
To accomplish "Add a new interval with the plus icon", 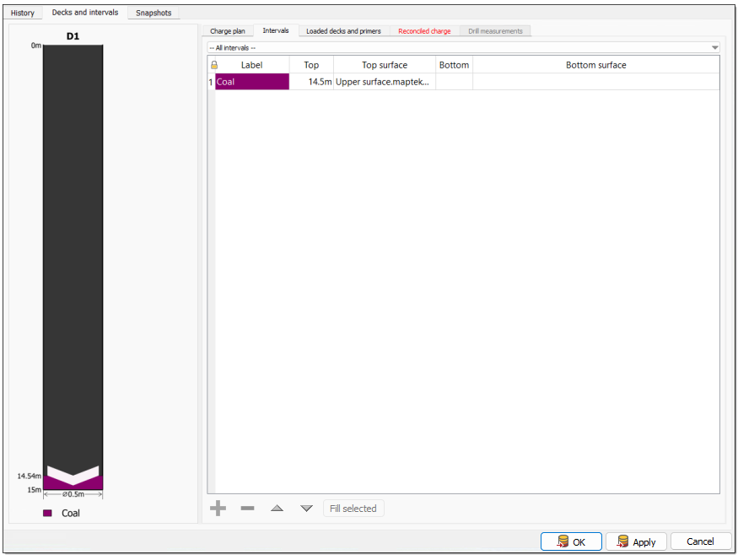I will tap(218, 509).
